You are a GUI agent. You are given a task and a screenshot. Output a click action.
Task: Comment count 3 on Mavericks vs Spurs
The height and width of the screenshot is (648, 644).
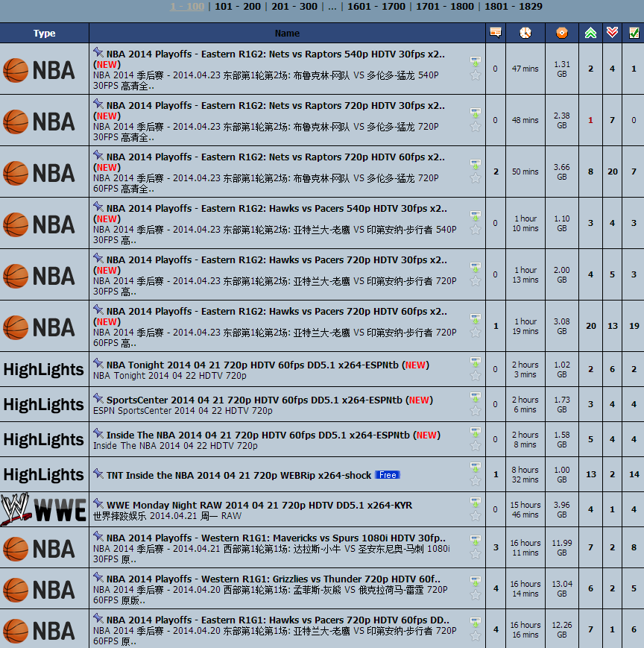pos(496,547)
